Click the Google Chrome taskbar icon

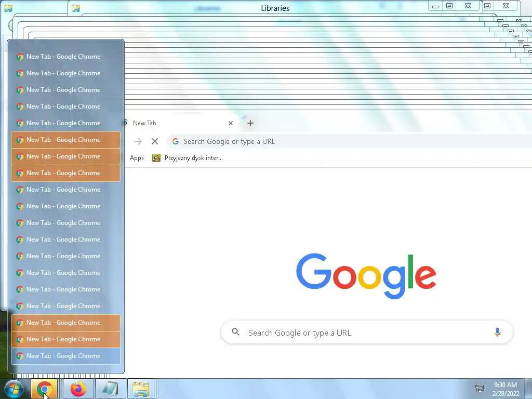[x=44, y=389]
